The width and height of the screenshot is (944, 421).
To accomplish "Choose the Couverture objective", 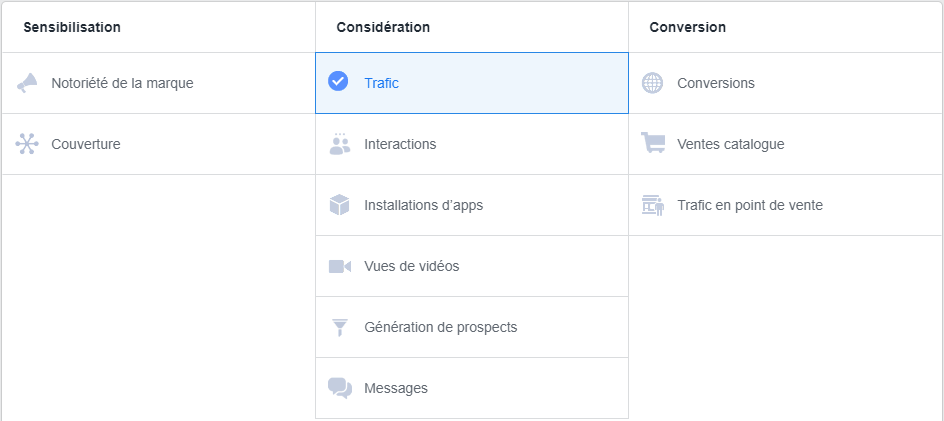I will (x=86, y=144).
